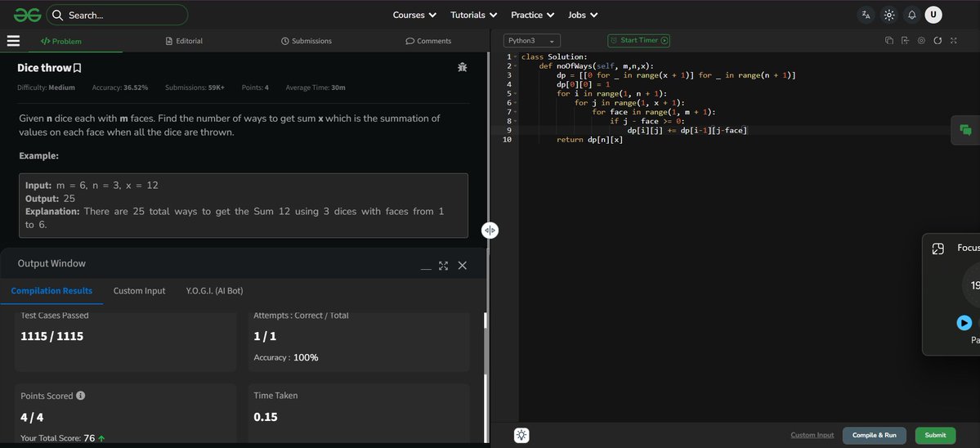Click the Points Scored info icon

81,396
